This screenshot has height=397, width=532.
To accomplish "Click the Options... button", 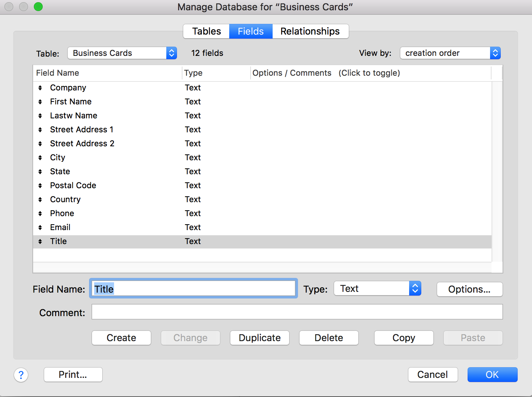I will 469,289.
